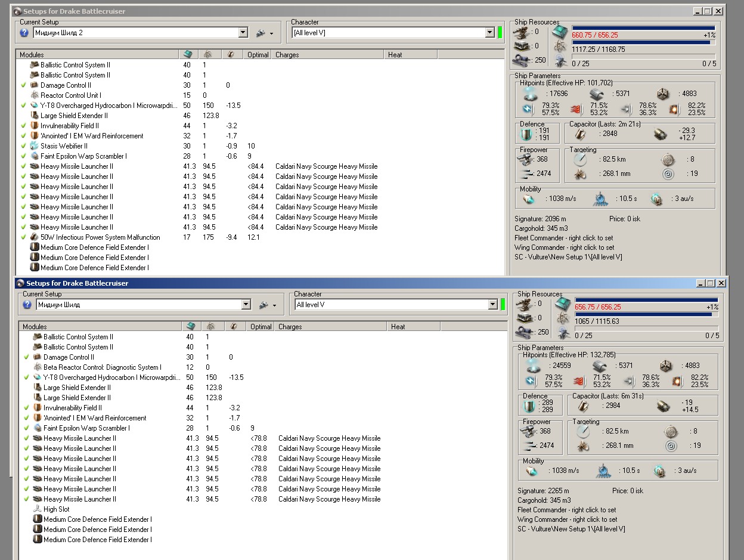Click Fleet Commander line in back window

[x=563, y=238]
